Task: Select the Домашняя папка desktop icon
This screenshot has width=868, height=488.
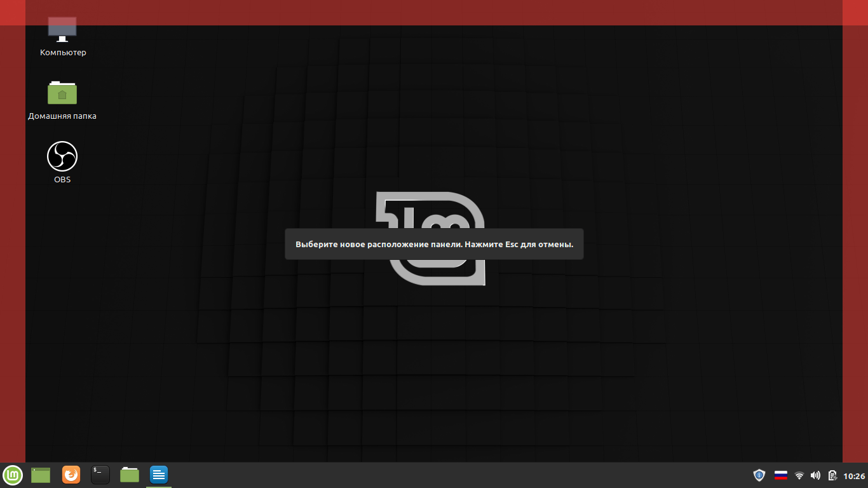Action: pos(62,100)
